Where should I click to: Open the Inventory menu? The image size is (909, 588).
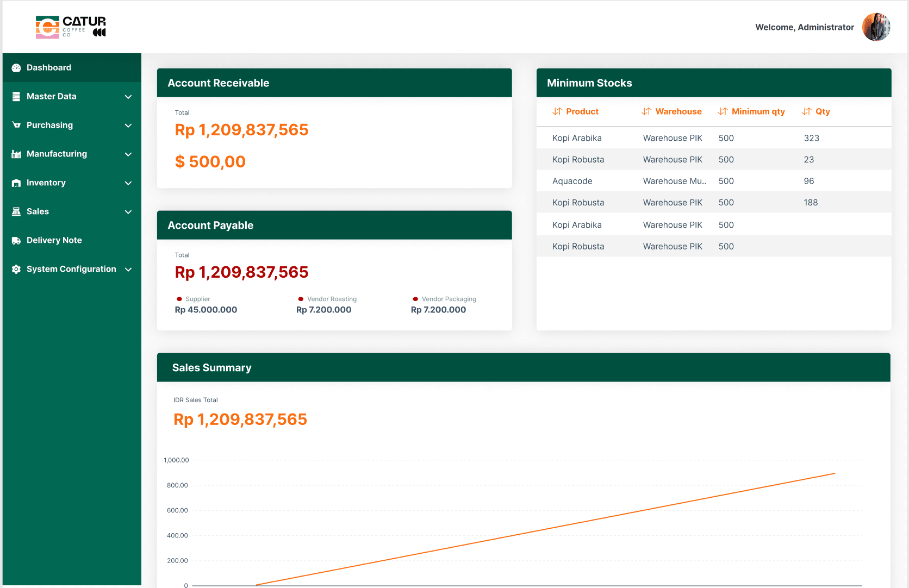point(72,183)
